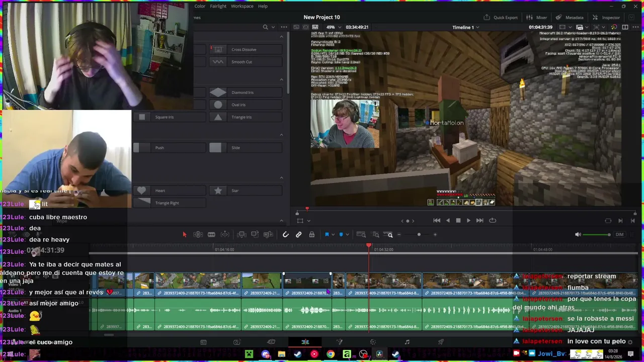Click the Replace Clip tool
The height and width of the screenshot is (362, 644).
(x=268, y=235)
